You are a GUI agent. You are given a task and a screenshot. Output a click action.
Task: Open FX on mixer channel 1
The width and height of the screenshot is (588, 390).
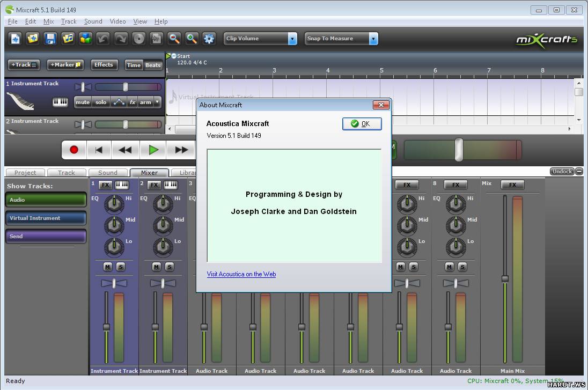(105, 185)
